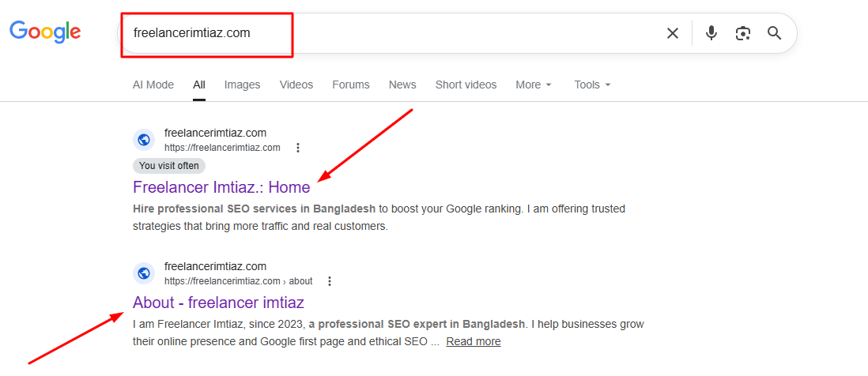The image size is (868, 376).
Task: Click URL 'https://freelancerimtiaz.com › about' breadcrumb
Action: [239, 281]
